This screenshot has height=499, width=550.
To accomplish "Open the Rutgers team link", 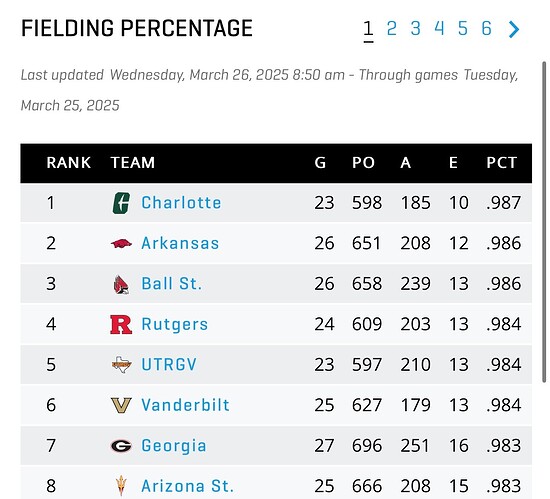I will click(x=175, y=324).
